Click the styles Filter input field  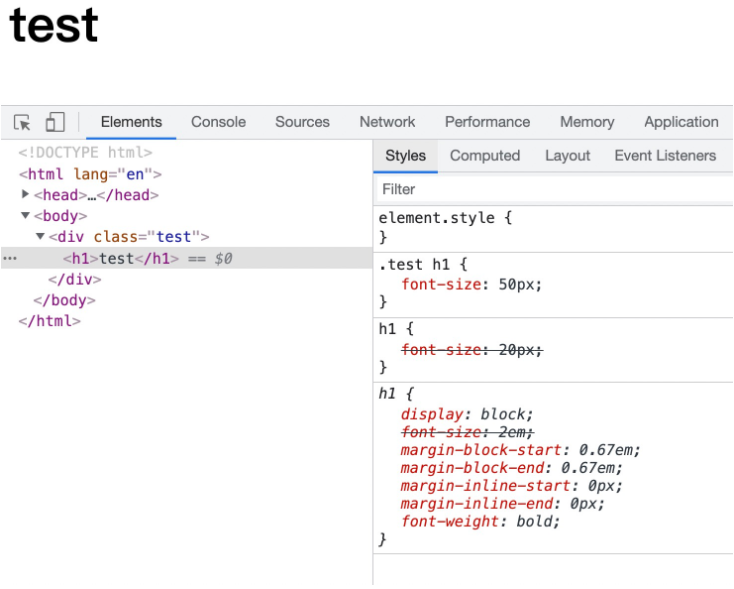pos(550,189)
